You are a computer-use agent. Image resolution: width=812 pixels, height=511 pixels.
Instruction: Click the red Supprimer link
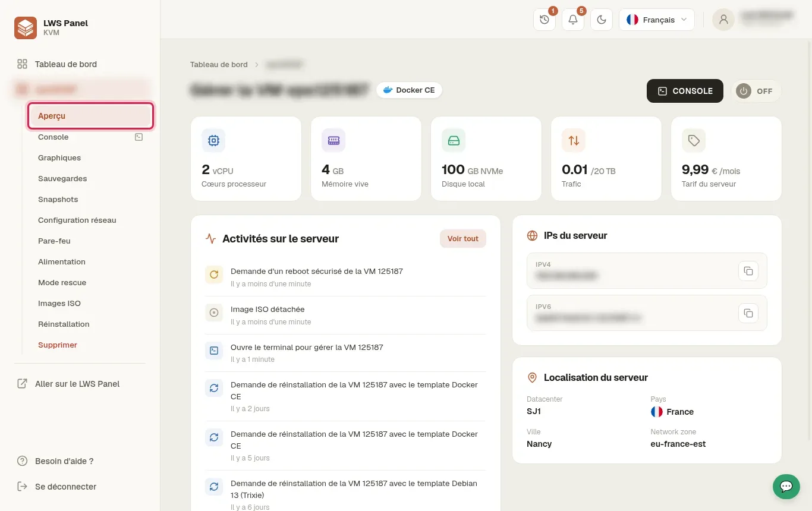pos(58,345)
